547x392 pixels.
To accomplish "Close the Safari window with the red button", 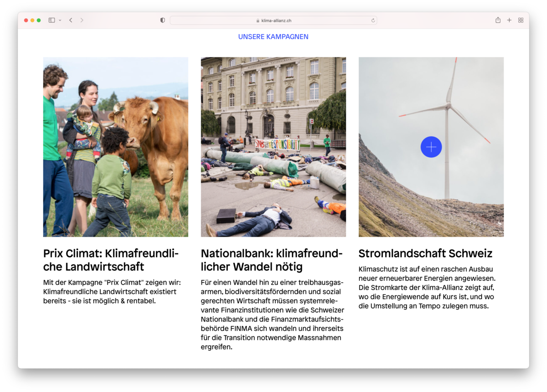I will (x=26, y=20).
